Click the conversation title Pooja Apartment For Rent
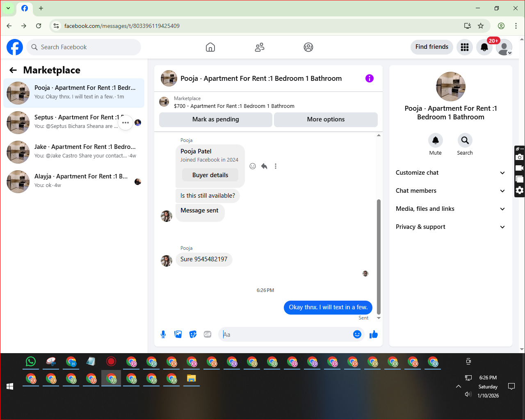525x420 pixels. (261, 78)
